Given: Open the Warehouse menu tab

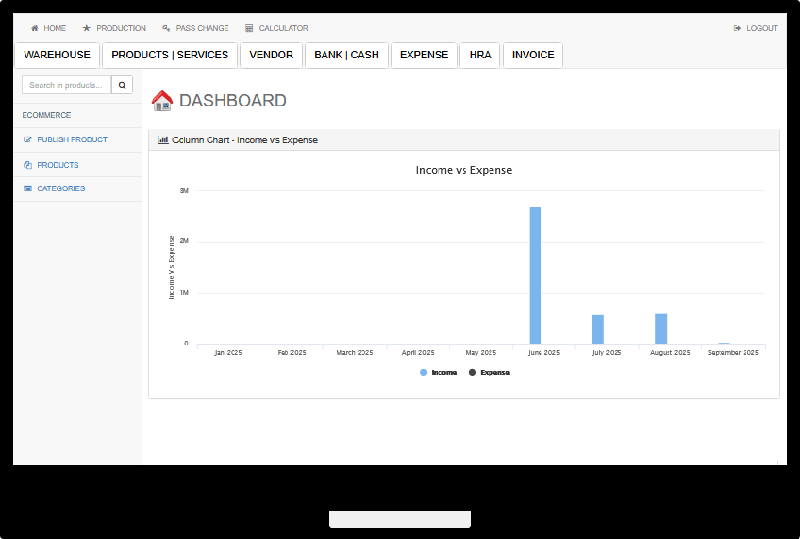Looking at the screenshot, I should (x=57, y=55).
